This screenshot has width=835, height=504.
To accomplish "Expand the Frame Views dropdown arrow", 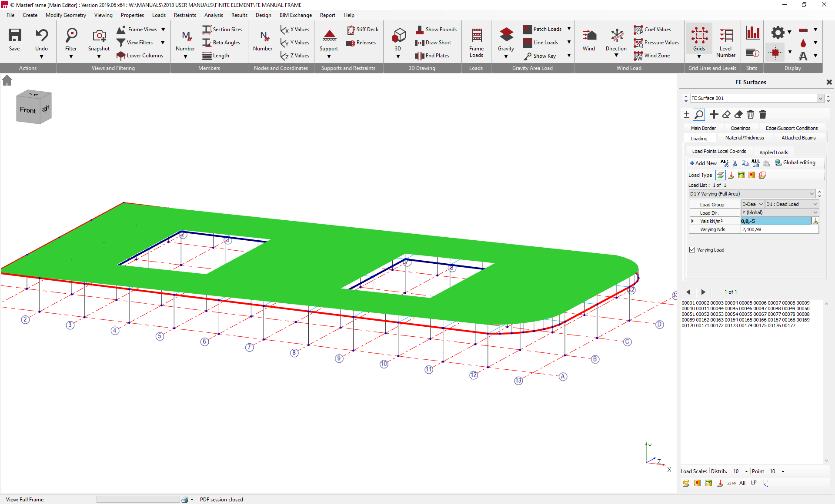I will click(163, 30).
